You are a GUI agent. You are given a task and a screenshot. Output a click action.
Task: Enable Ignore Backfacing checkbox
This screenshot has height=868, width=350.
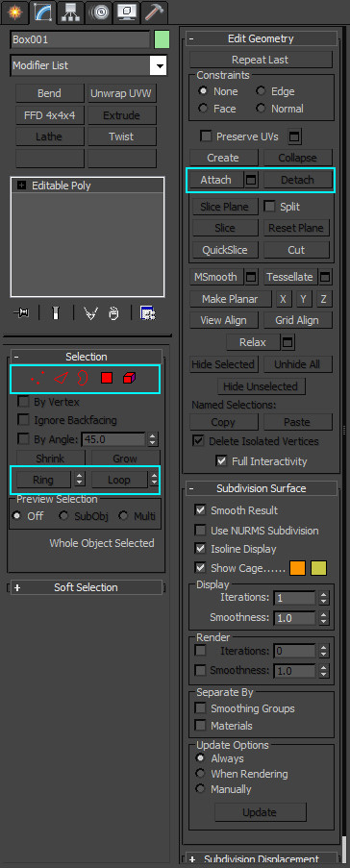pyautogui.click(x=24, y=420)
